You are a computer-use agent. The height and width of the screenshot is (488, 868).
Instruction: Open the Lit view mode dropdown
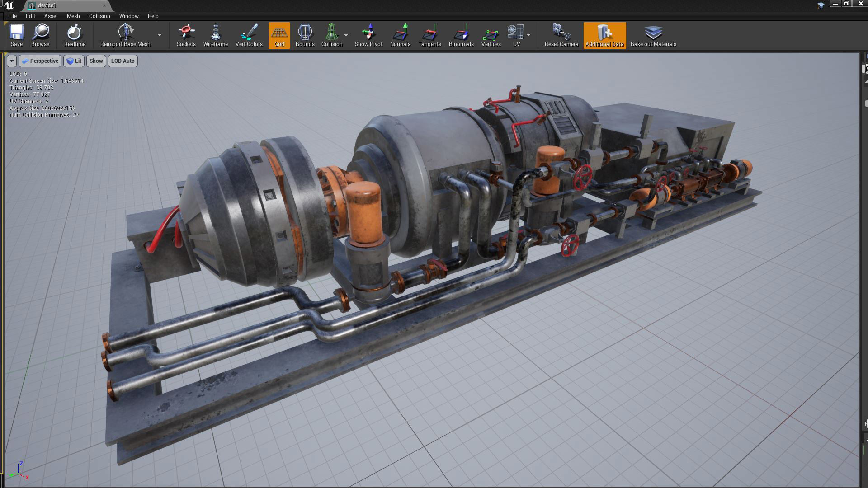(74, 61)
